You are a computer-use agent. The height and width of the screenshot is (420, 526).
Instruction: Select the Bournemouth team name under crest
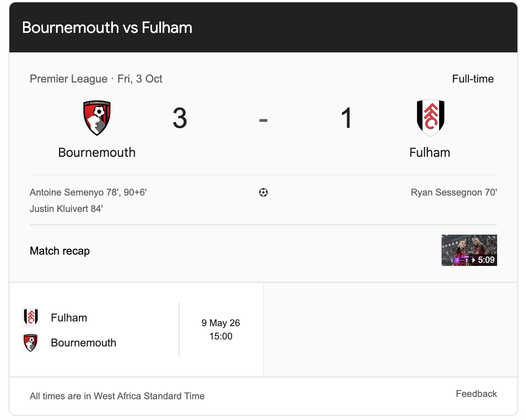(x=97, y=153)
